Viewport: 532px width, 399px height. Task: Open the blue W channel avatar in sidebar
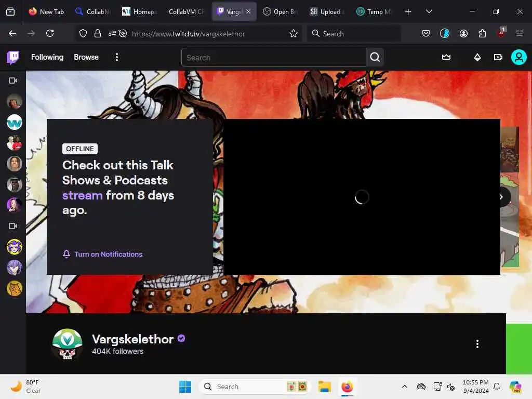pyautogui.click(x=14, y=122)
